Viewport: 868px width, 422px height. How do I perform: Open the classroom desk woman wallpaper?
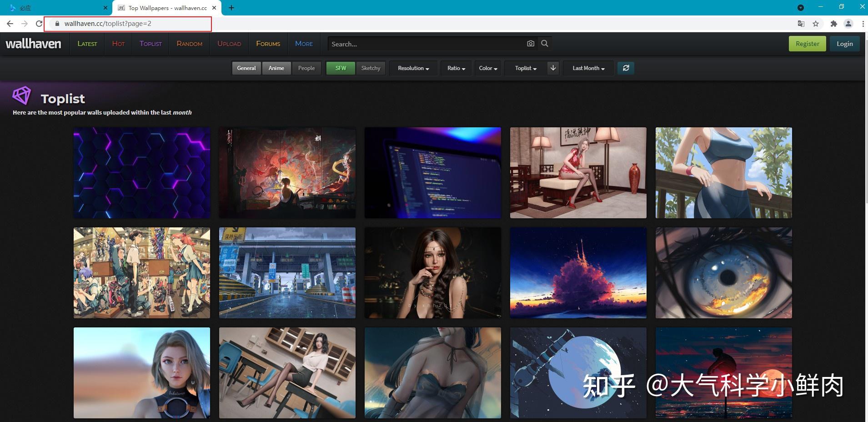click(x=287, y=373)
